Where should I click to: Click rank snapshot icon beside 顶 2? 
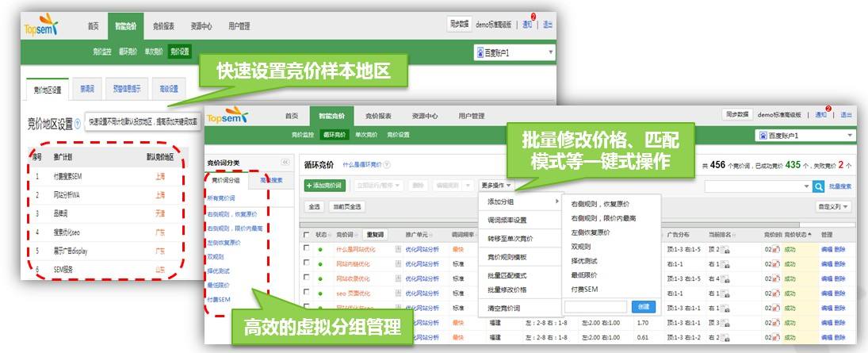724,250
